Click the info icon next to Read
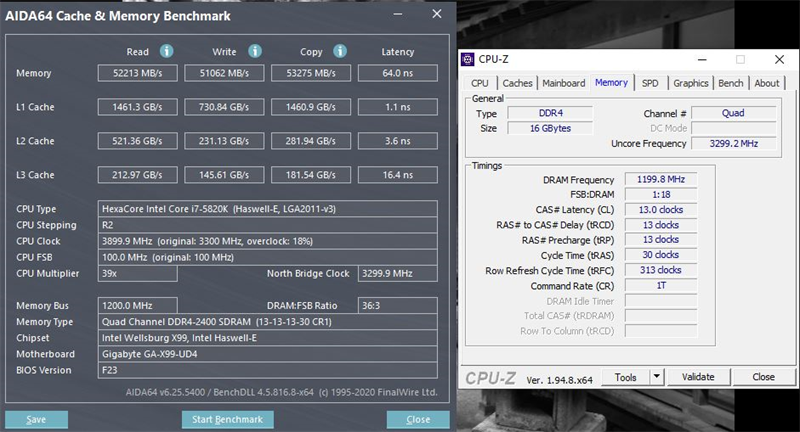This screenshot has height=432, width=800. [166, 51]
